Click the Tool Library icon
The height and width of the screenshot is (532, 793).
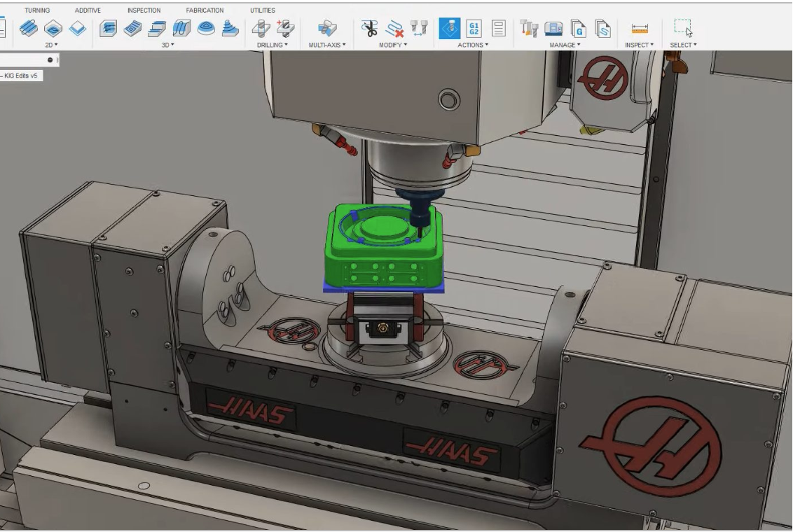point(529,28)
